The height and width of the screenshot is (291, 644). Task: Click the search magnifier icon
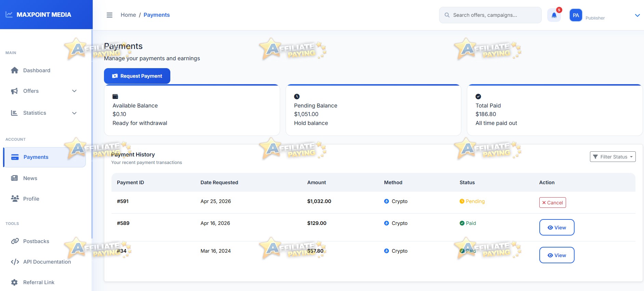pyautogui.click(x=447, y=15)
